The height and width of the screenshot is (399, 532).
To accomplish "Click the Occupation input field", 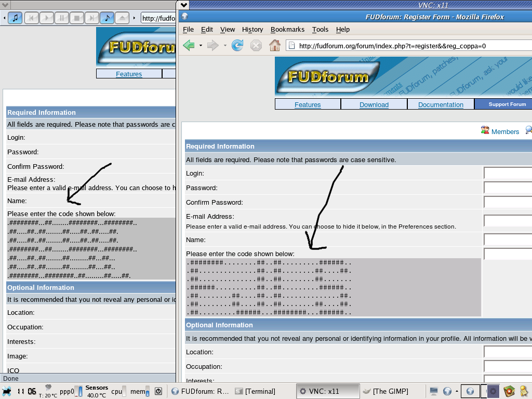I will tap(508, 366).
